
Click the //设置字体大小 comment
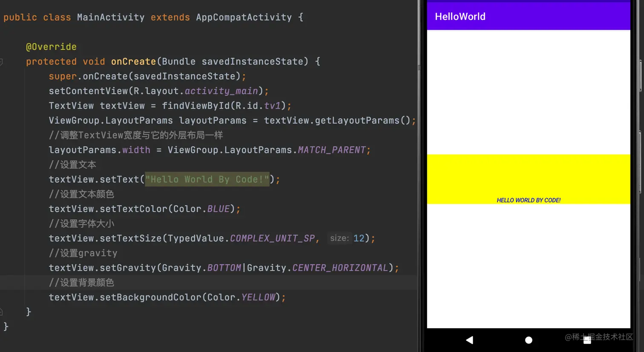pyautogui.click(x=81, y=224)
